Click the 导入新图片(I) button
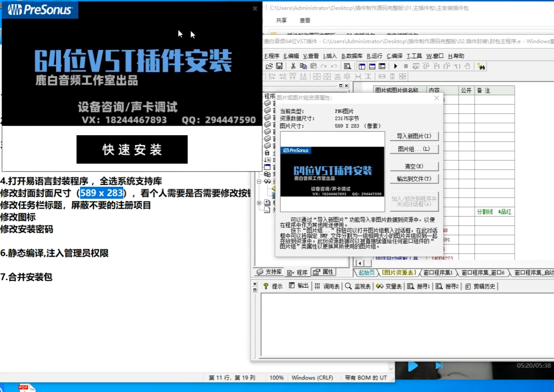 (x=414, y=136)
